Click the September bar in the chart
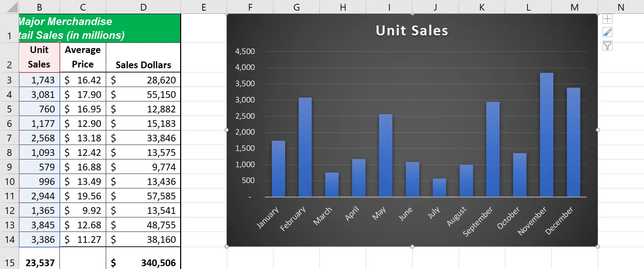Viewport: 644px width, 269px height. 493,149
